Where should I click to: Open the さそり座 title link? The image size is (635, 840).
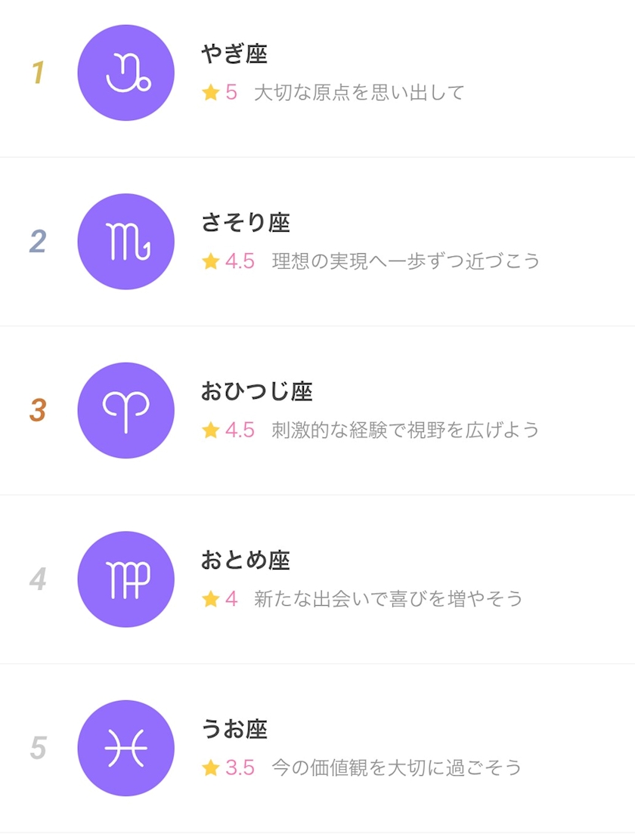246,223
